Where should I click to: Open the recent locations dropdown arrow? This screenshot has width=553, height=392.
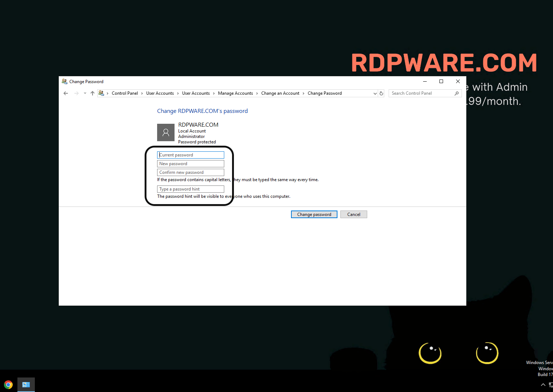[x=85, y=93]
